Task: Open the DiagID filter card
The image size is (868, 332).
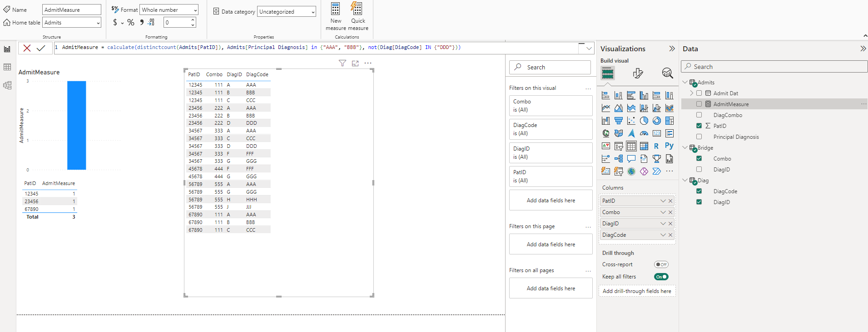Action: coord(551,153)
